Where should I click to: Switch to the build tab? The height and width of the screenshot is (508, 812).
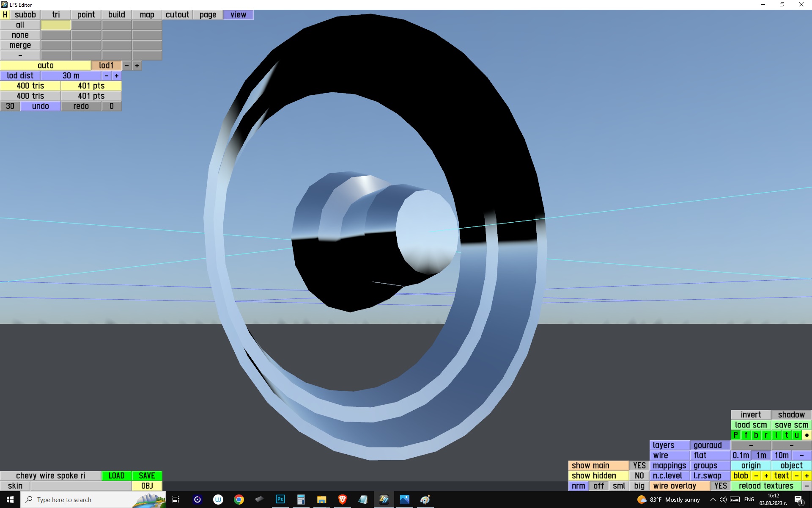(116, 15)
